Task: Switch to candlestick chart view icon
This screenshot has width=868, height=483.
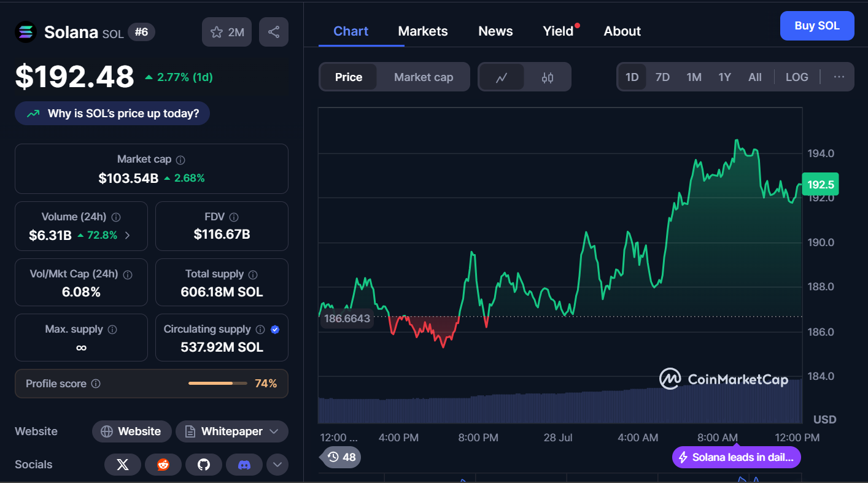Action: pyautogui.click(x=548, y=77)
